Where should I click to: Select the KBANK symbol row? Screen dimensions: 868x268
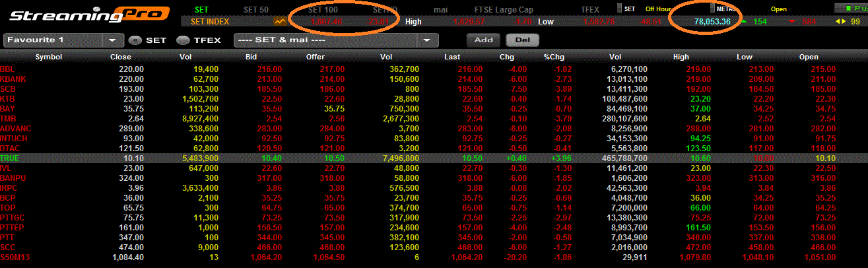(x=434, y=79)
